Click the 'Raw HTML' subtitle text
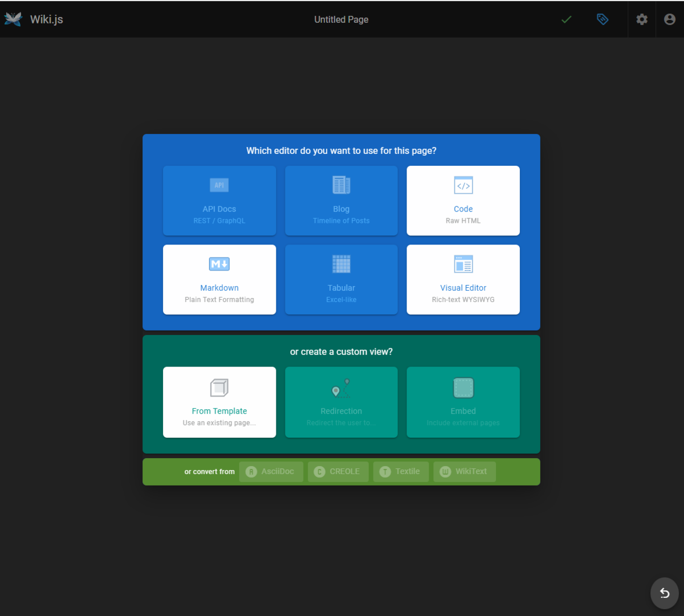Viewport: 684px width, 616px height. coord(463,221)
